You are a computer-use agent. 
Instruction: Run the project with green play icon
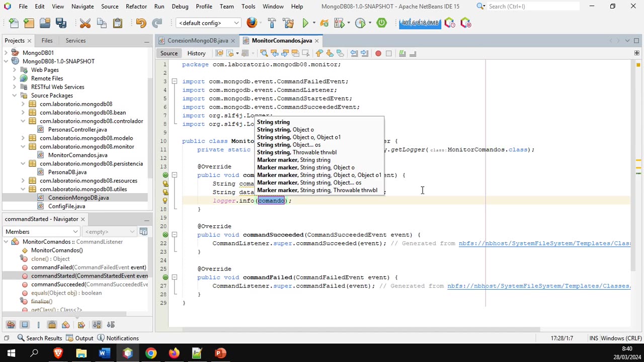click(x=305, y=23)
